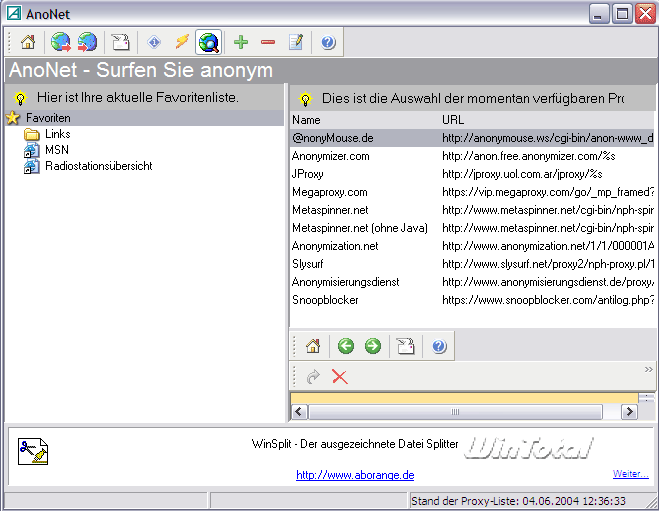The height and width of the screenshot is (511, 659).
Task: Click the home icon in the browser toolbar
Action: pyautogui.click(x=313, y=346)
